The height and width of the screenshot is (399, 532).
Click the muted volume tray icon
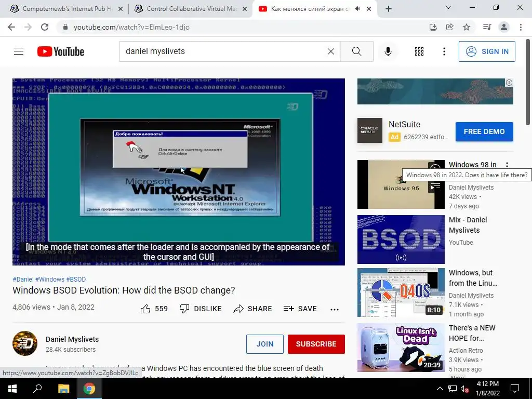click(x=465, y=389)
